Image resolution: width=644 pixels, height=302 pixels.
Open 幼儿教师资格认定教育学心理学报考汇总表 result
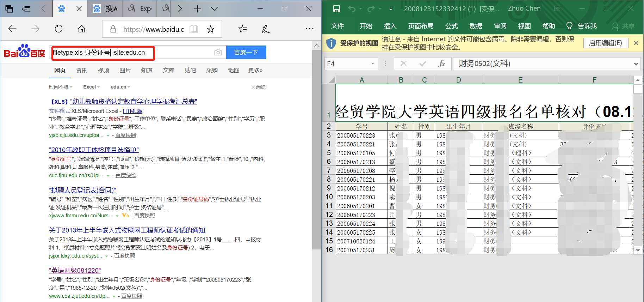pos(134,102)
